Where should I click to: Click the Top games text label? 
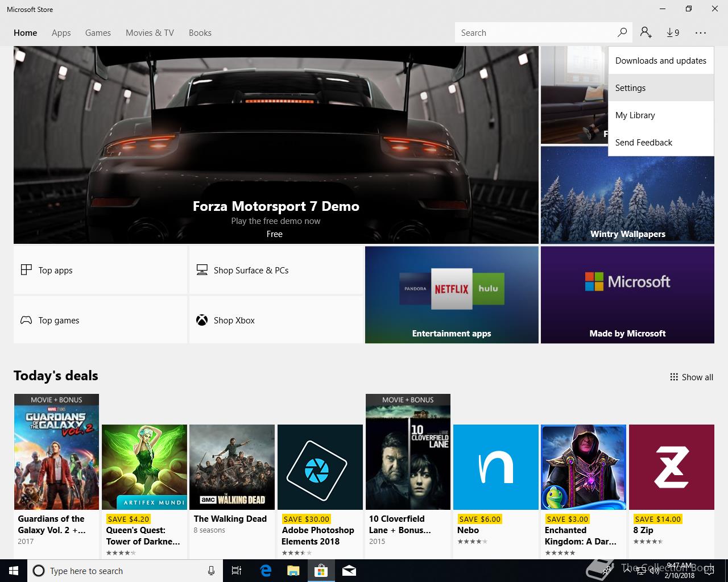59,321
